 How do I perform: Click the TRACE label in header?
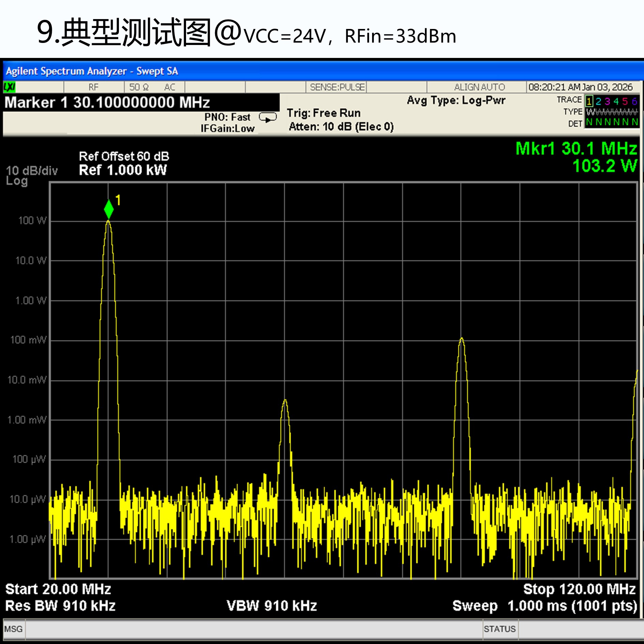569,100
